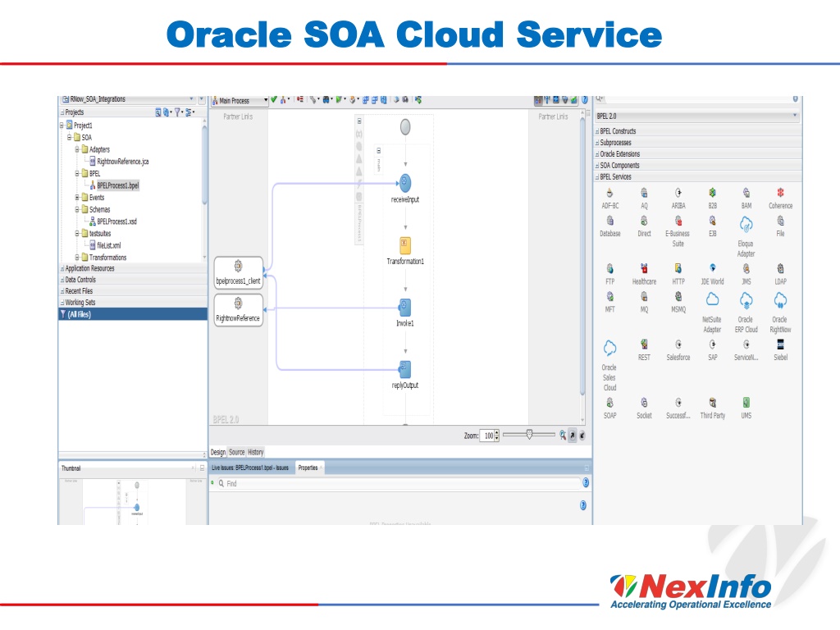Open the Main Process dropdown
Image resolution: width=840 pixels, height=630 pixels.
click(240, 100)
